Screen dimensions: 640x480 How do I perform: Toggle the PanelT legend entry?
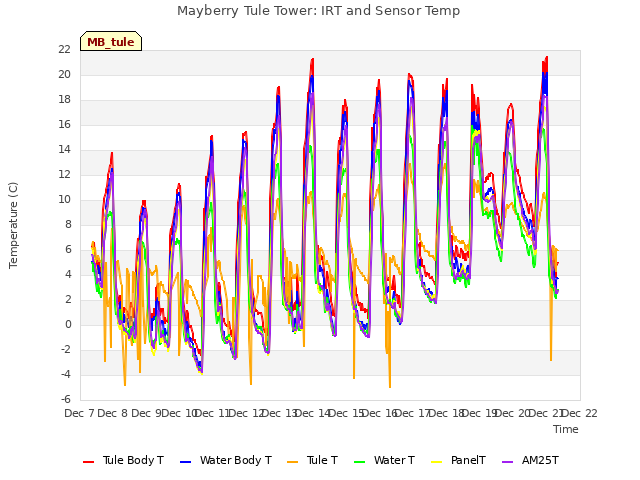click(458, 460)
